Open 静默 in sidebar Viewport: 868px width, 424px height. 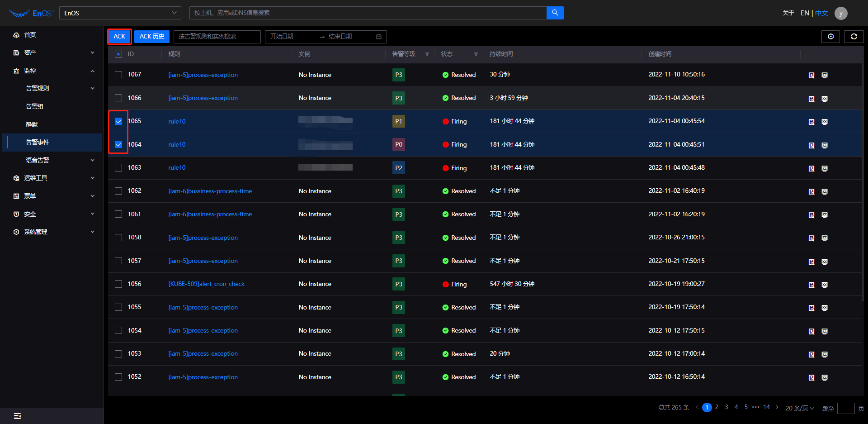[32, 124]
